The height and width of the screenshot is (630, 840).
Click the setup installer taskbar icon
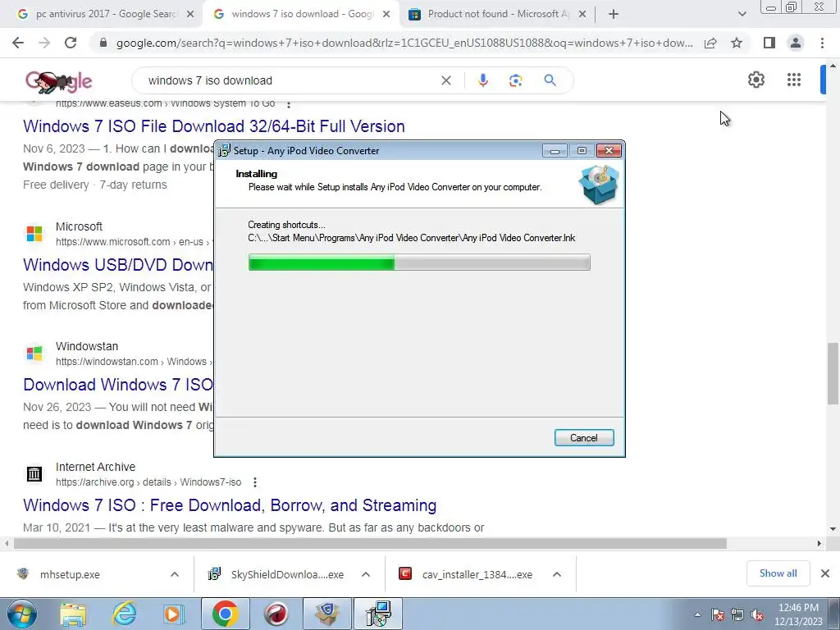[x=378, y=614]
